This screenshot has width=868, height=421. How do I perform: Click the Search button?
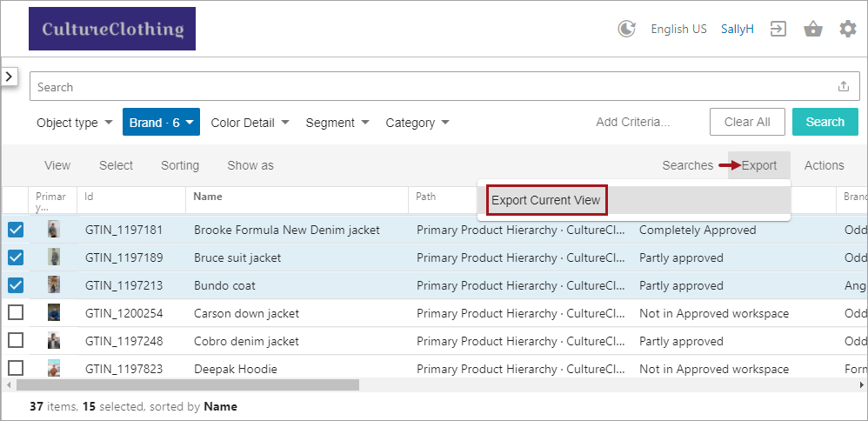825,122
